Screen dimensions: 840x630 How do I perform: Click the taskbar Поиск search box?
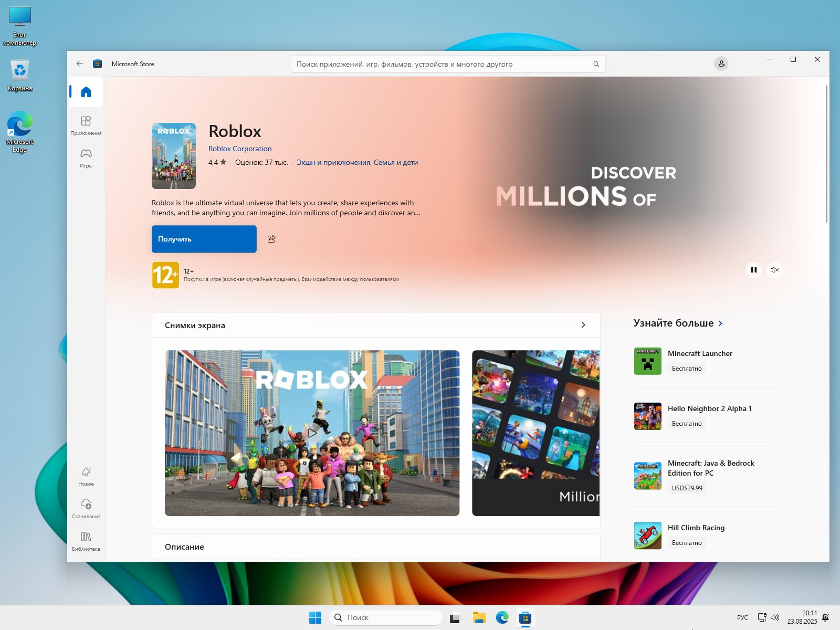coord(386,617)
